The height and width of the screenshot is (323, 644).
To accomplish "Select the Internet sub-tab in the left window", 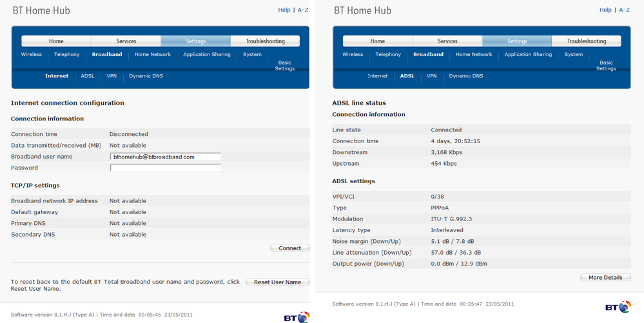I will coord(57,76).
